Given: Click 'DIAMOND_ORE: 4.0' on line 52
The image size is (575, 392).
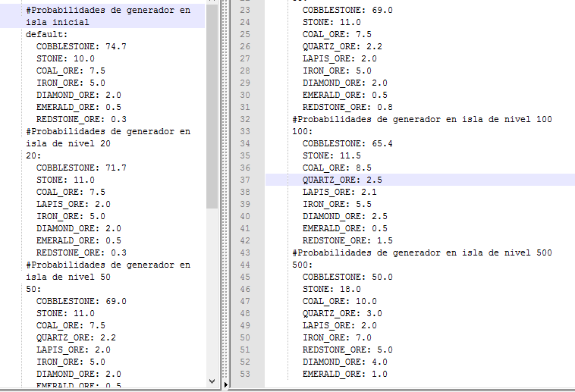Looking at the screenshot, I should pos(344,362).
